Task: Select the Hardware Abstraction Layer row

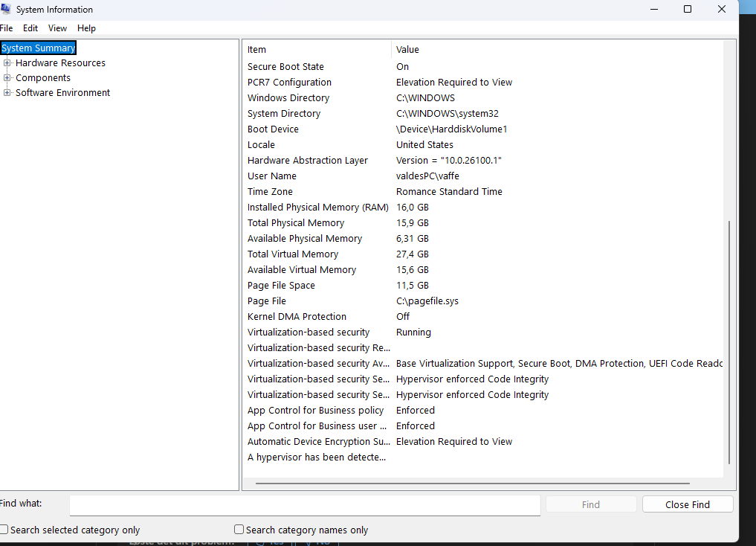Action: [484, 160]
